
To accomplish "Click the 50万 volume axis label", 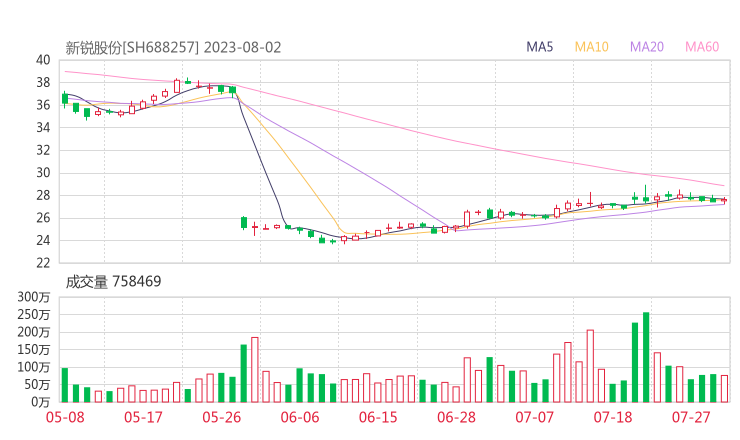I will click(x=37, y=384).
